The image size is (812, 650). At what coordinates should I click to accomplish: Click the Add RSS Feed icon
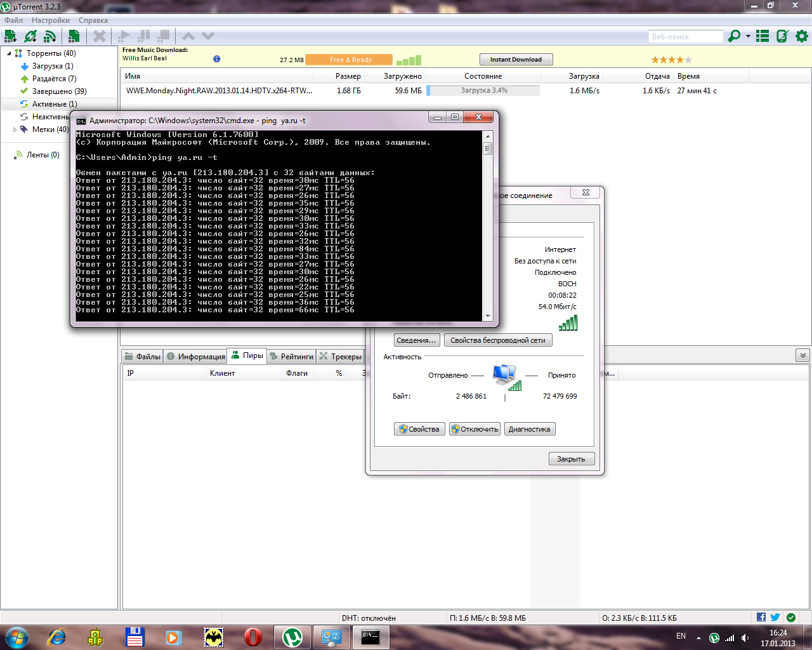click(x=49, y=36)
